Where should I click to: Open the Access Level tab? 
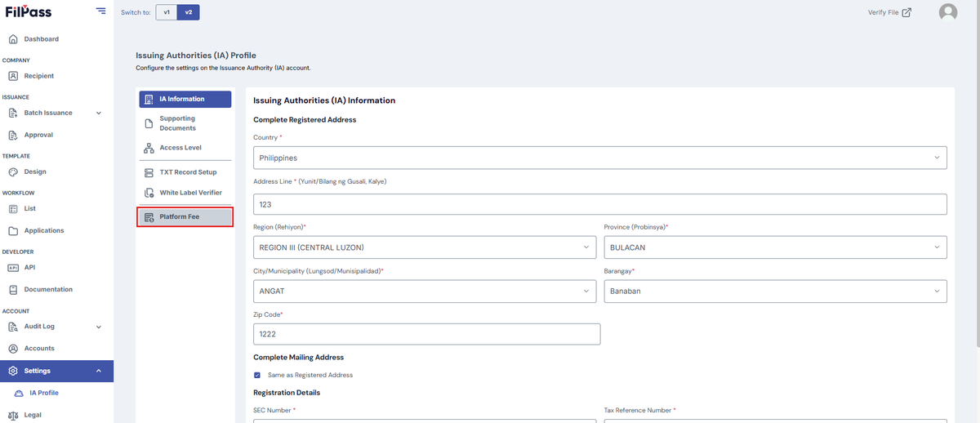[x=185, y=148]
